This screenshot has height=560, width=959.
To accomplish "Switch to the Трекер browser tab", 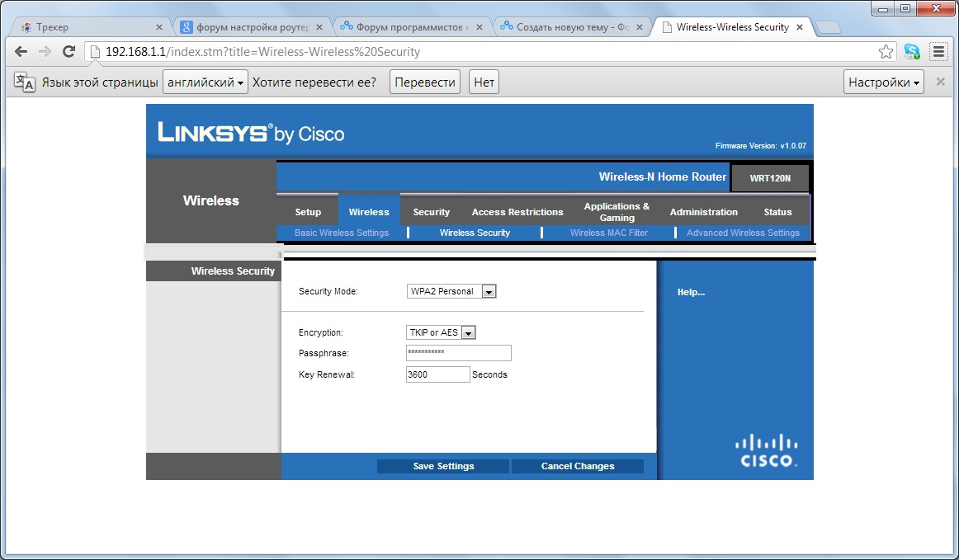I will click(91, 27).
